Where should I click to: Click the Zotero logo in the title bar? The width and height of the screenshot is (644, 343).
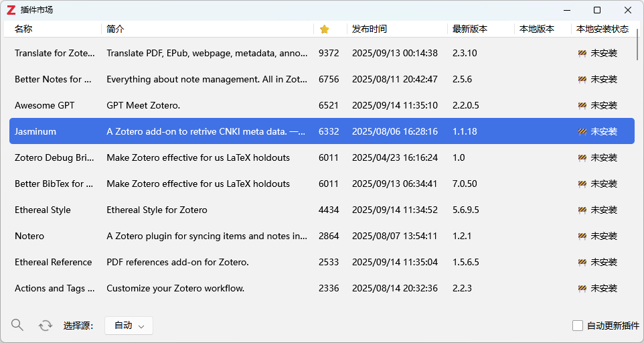(x=11, y=10)
